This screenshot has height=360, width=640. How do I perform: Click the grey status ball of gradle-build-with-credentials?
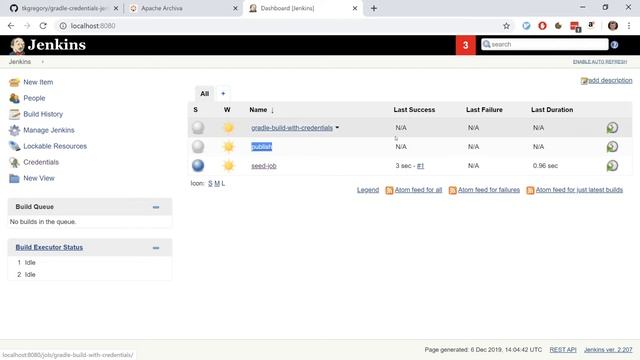[x=198, y=127]
